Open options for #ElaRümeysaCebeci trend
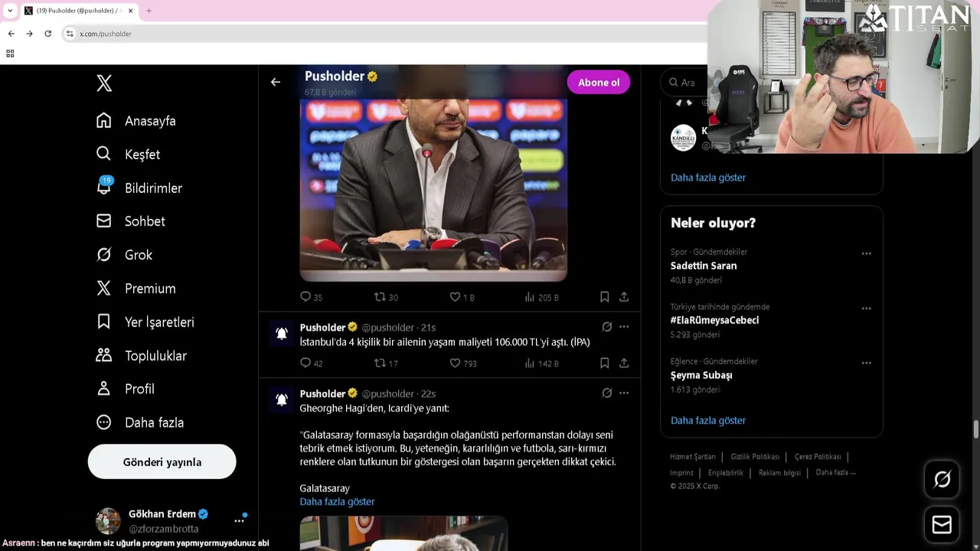The height and width of the screenshot is (551, 980). (866, 308)
